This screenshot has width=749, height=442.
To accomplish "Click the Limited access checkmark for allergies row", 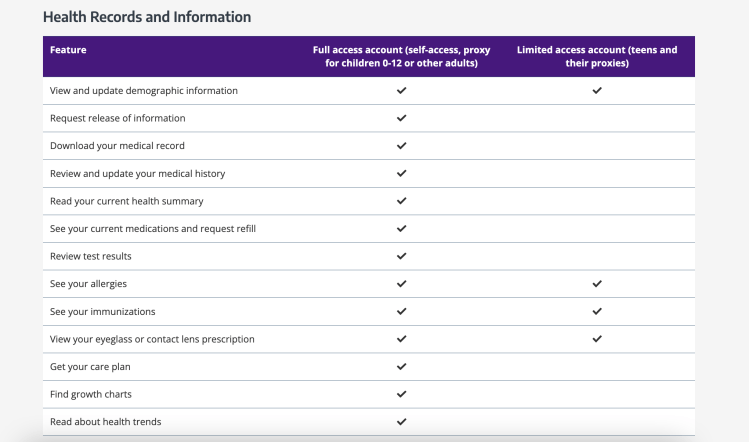I will coord(597,284).
